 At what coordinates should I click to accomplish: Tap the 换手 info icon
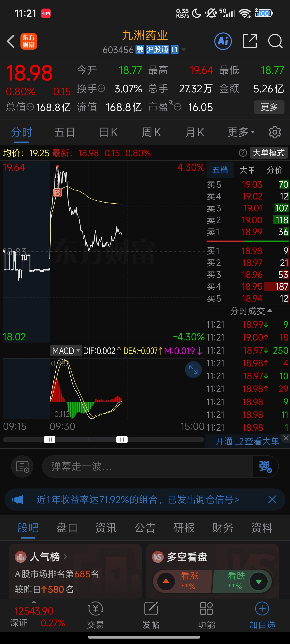(x=101, y=88)
